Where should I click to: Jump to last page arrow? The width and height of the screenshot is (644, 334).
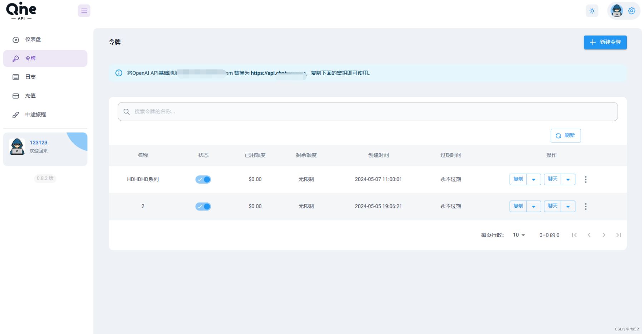pyautogui.click(x=618, y=235)
